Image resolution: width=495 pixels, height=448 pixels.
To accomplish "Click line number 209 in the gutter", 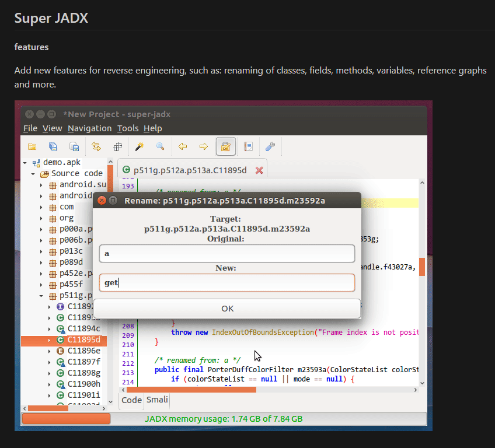I will pyautogui.click(x=128, y=335).
